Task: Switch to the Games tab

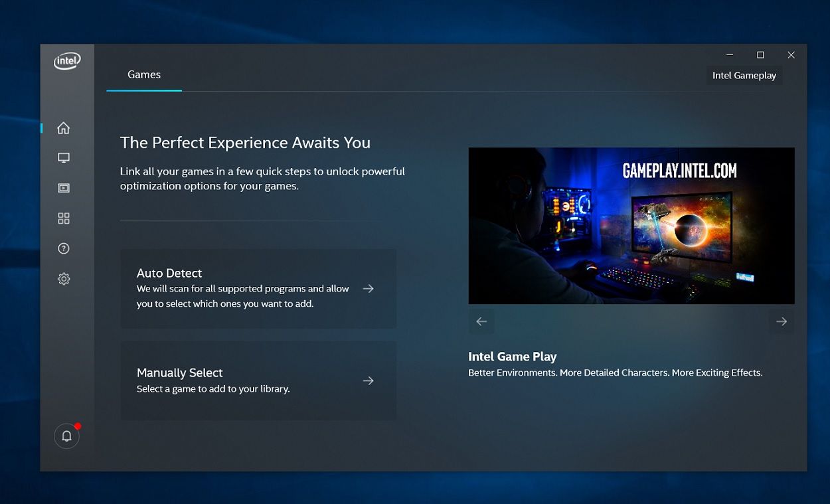Action: [x=144, y=74]
